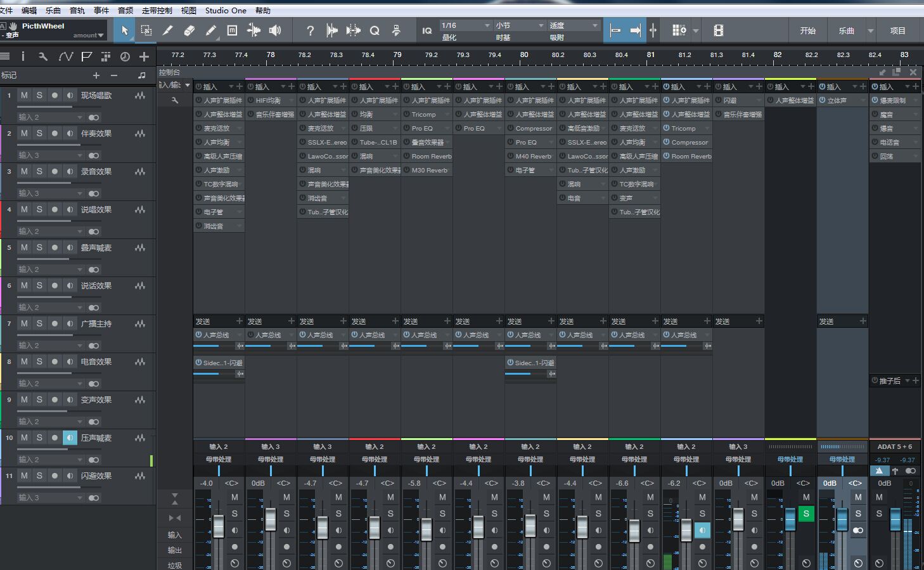Select the Arrow tool in the toolbar
Image resolution: width=924 pixels, height=570 pixels.
tap(125, 30)
